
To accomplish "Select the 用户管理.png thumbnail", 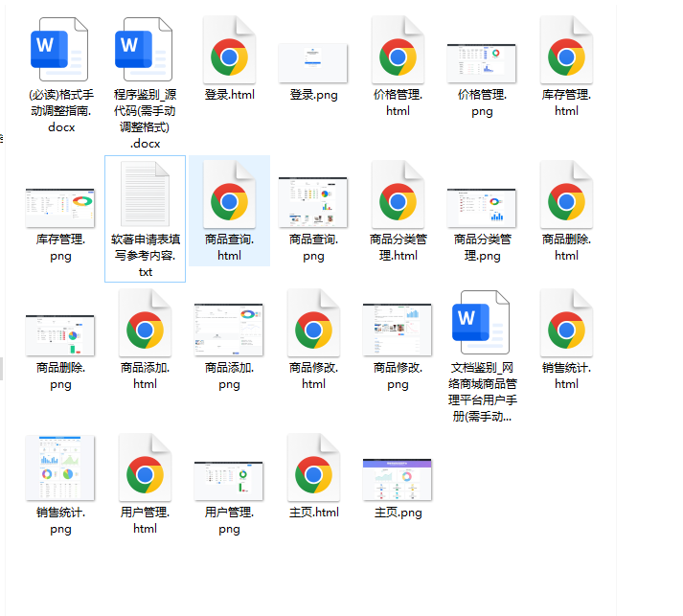I will (229, 481).
